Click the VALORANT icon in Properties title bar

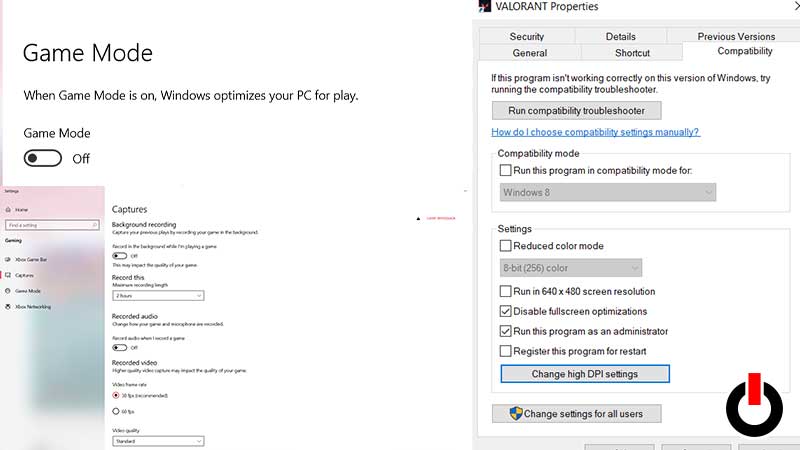(x=485, y=6)
